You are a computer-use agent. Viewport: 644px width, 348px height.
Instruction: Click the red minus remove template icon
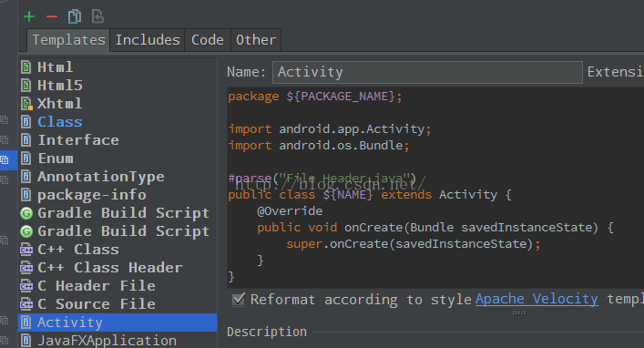click(52, 16)
